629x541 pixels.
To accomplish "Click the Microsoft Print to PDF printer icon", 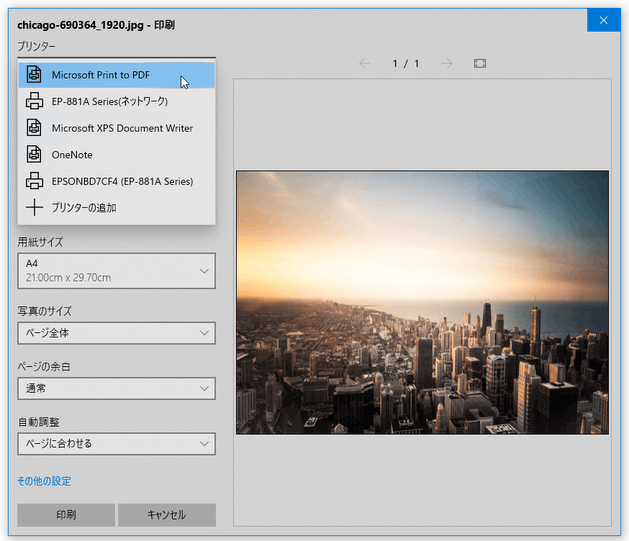I will (x=34, y=75).
